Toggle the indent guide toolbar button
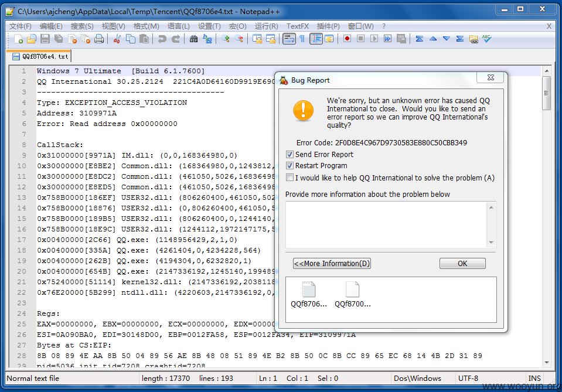This screenshot has width=562, height=392. point(316,39)
